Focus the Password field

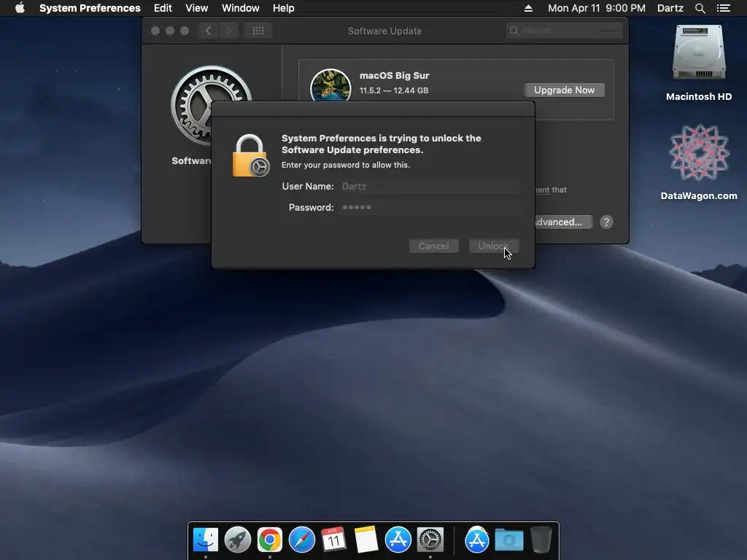click(429, 207)
